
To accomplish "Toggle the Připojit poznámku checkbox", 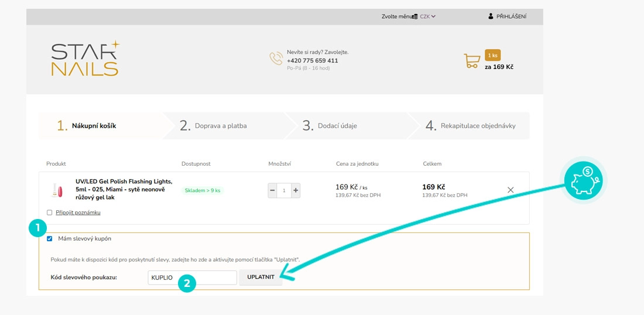I will (50, 213).
